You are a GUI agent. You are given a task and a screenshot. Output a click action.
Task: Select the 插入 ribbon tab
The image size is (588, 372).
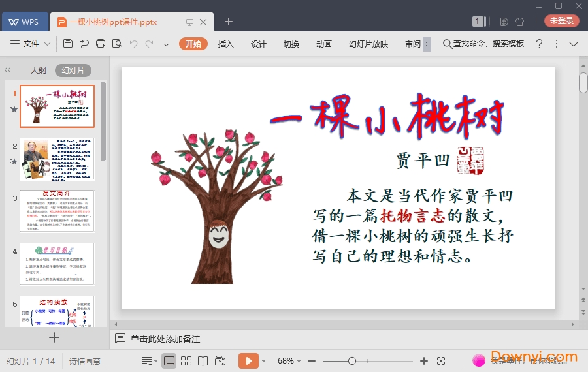pos(226,44)
